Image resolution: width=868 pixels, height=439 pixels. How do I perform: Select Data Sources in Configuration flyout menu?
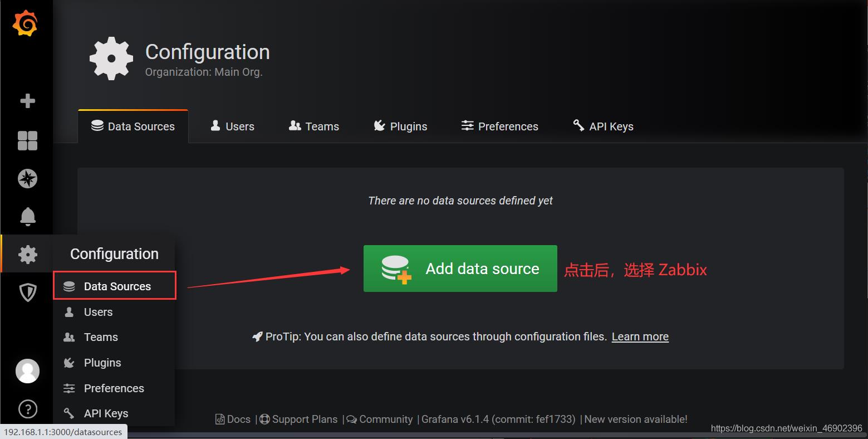(115, 286)
